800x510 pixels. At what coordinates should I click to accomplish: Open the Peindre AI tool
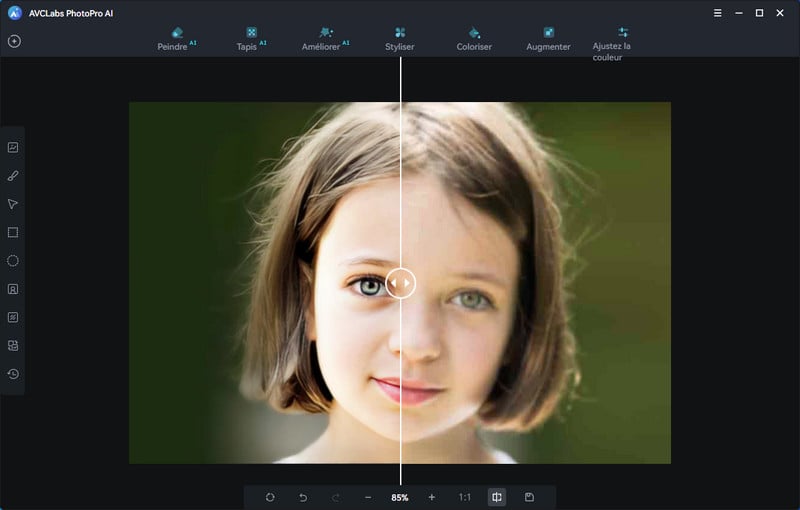pyautogui.click(x=177, y=39)
